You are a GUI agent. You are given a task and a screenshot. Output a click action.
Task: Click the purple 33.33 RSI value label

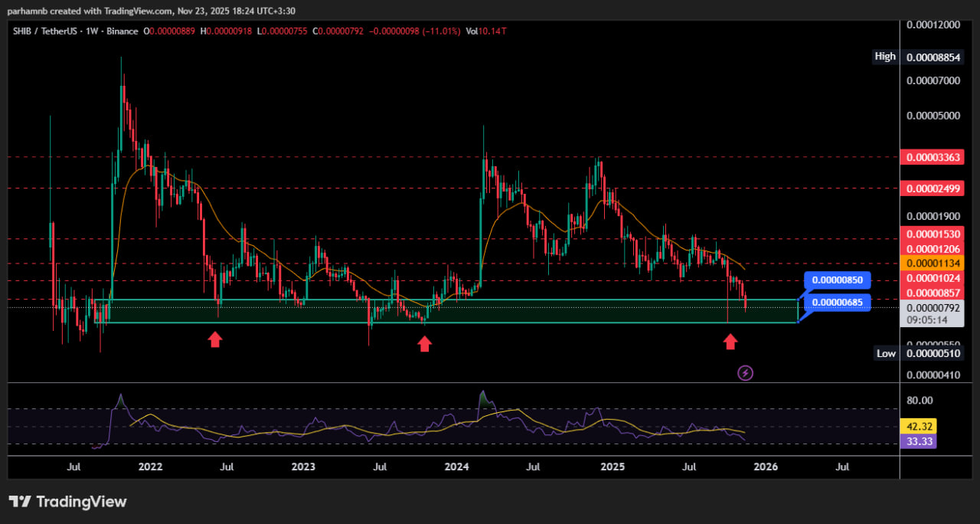click(920, 441)
